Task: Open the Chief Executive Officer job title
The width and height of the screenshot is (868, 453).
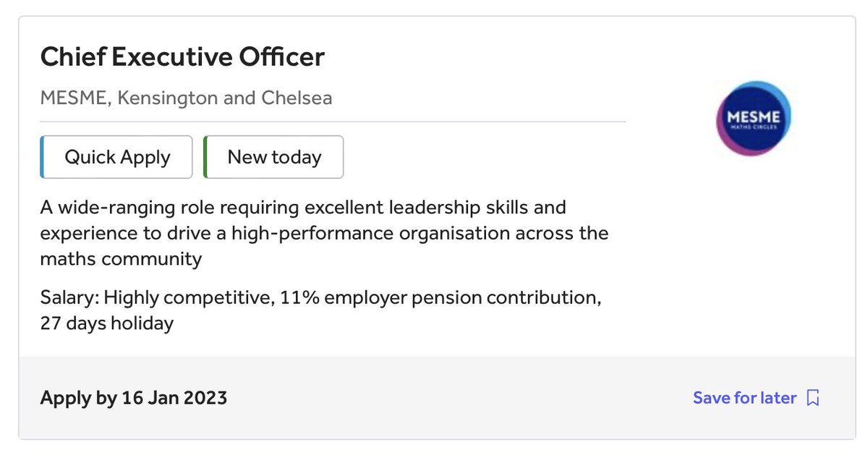Action: click(182, 57)
